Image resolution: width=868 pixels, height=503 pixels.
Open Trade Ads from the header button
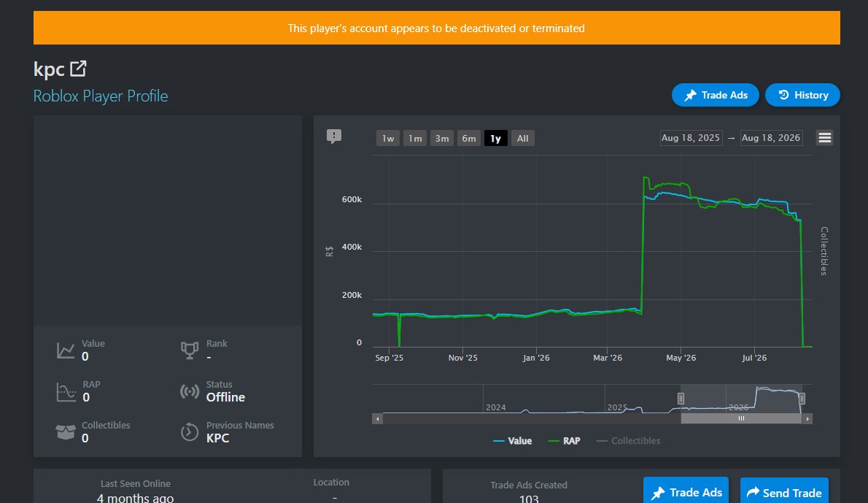coord(716,96)
